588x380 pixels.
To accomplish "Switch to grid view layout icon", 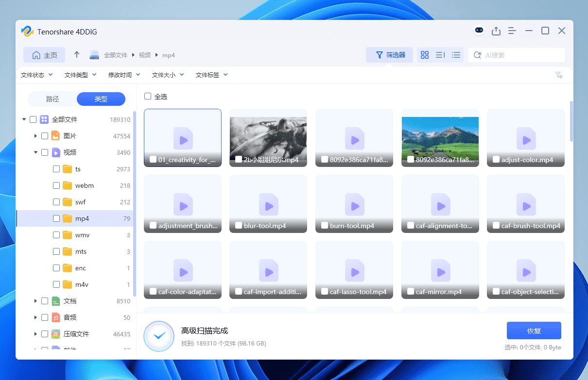I will [x=425, y=55].
